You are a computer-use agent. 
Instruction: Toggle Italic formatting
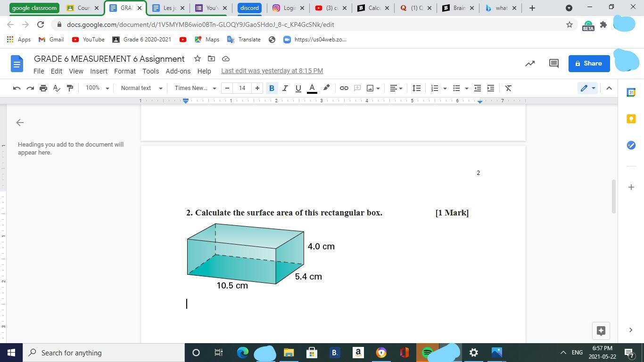coord(285,88)
